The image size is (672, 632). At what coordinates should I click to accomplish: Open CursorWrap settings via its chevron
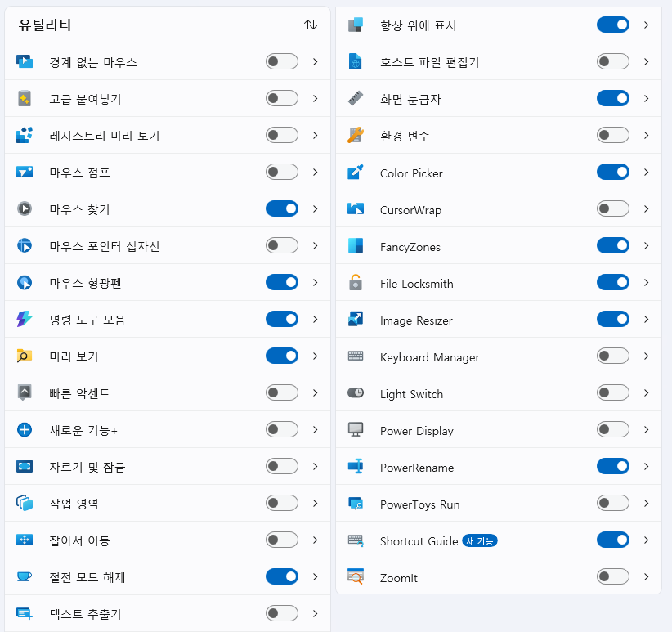point(647,209)
